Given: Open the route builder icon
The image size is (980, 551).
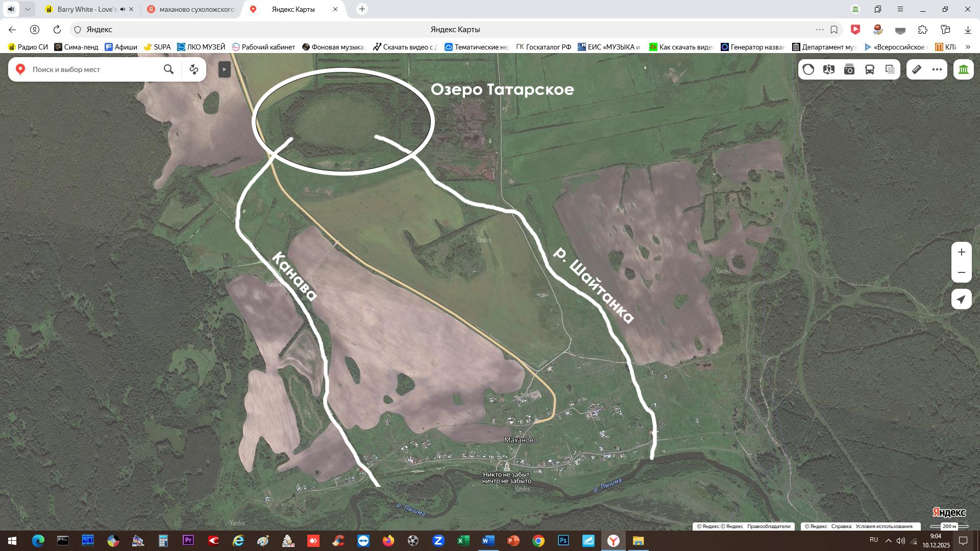Looking at the screenshot, I should point(193,69).
